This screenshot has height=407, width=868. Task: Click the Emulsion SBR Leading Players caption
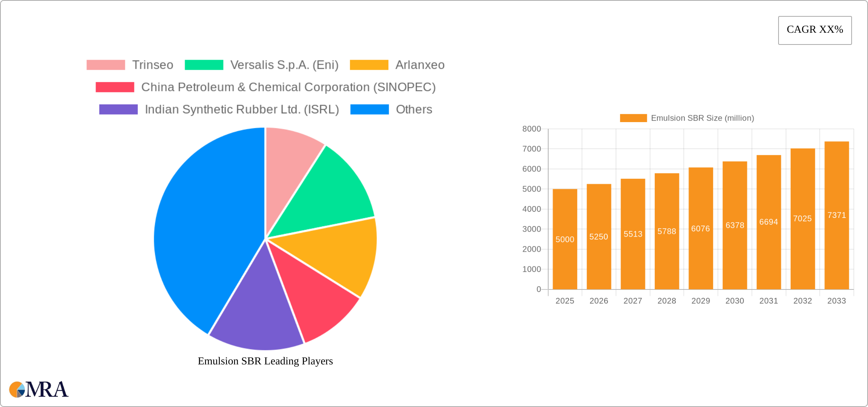[x=265, y=361]
